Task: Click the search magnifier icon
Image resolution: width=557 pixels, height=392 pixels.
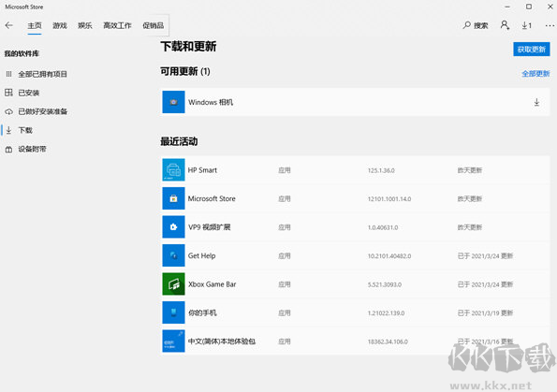Action: [x=467, y=25]
